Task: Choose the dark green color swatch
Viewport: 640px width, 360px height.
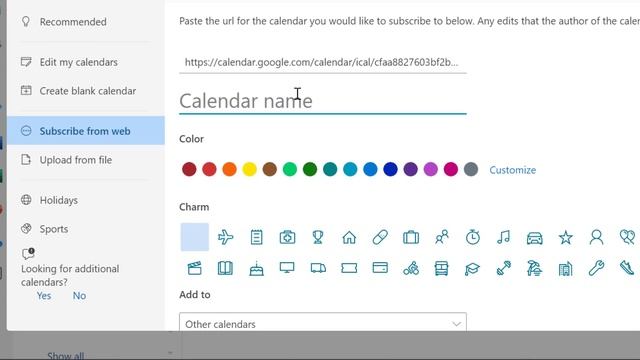Action: [310, 169]
